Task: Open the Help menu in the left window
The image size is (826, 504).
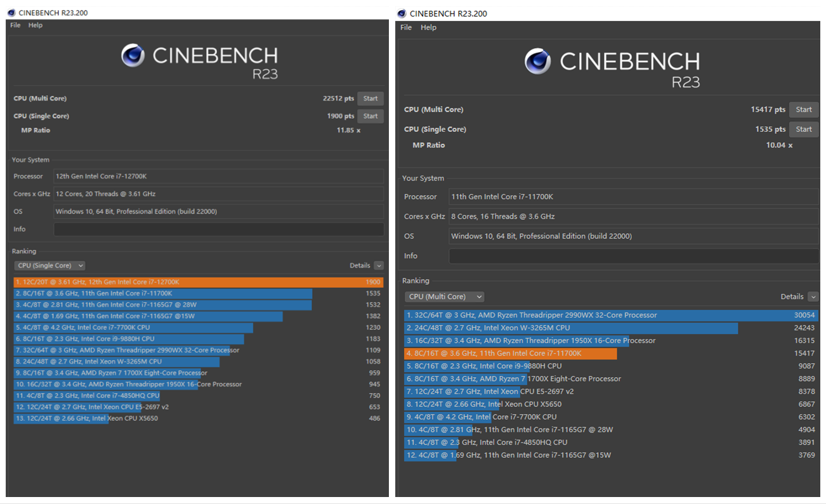Action: [x=36, y=25]
